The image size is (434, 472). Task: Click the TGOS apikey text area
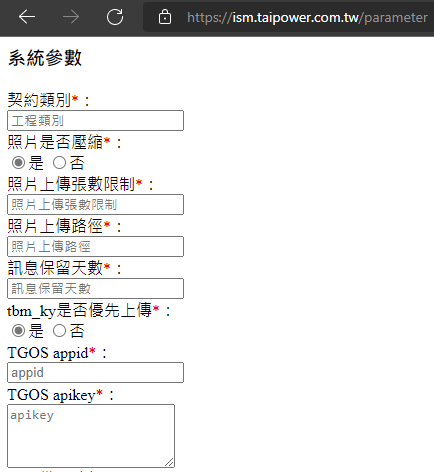pos(91,436)
